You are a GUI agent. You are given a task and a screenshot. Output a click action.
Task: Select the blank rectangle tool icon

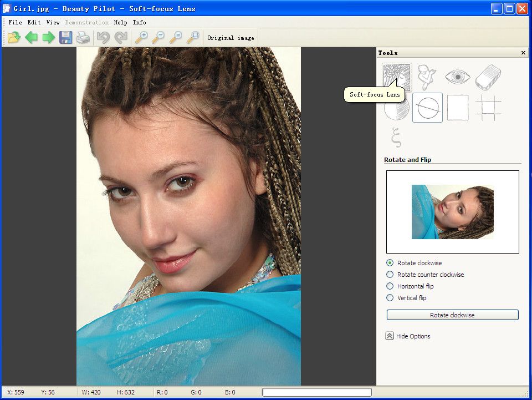[457, 108]
